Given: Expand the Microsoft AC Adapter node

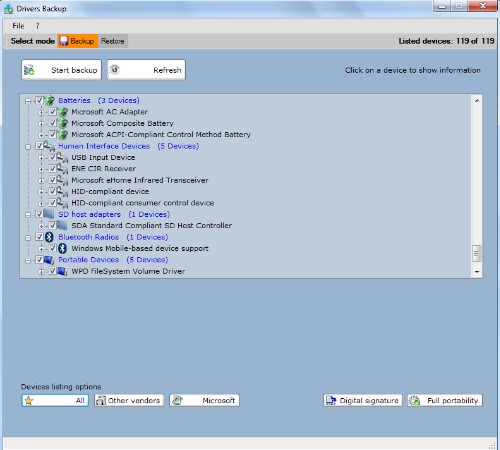Looking at the screenshot, I should click(x=41, y=113).
